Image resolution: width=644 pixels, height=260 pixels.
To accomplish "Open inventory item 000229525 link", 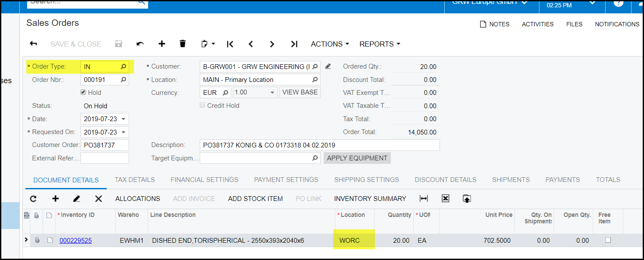I will (76, 241).
